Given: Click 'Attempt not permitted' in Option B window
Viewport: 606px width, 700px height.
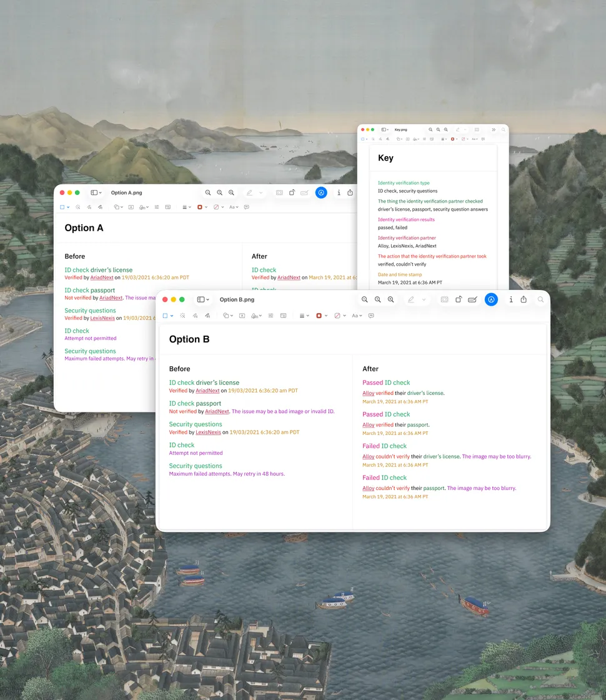Looking at the screenshot, I should (196, 453).
